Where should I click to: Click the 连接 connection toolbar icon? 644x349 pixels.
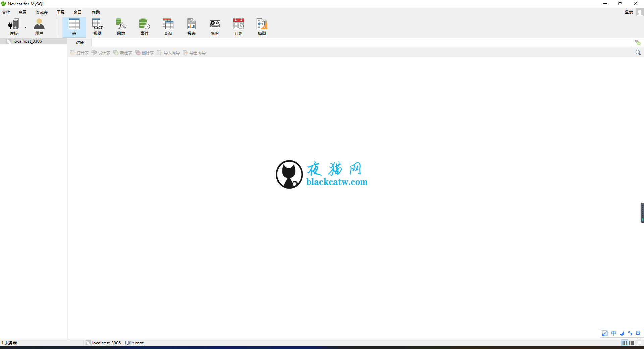[14, 27]
